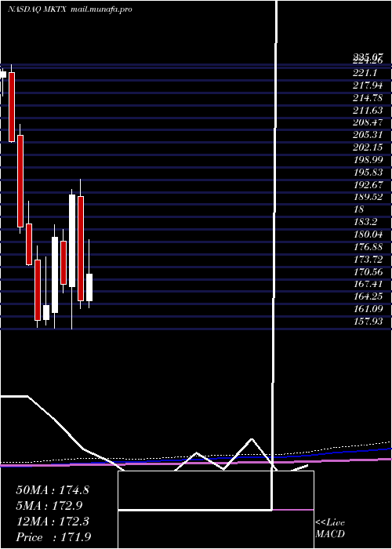Select the 221.1 price level label
The image size is (392, 549).
pos(365,73)
